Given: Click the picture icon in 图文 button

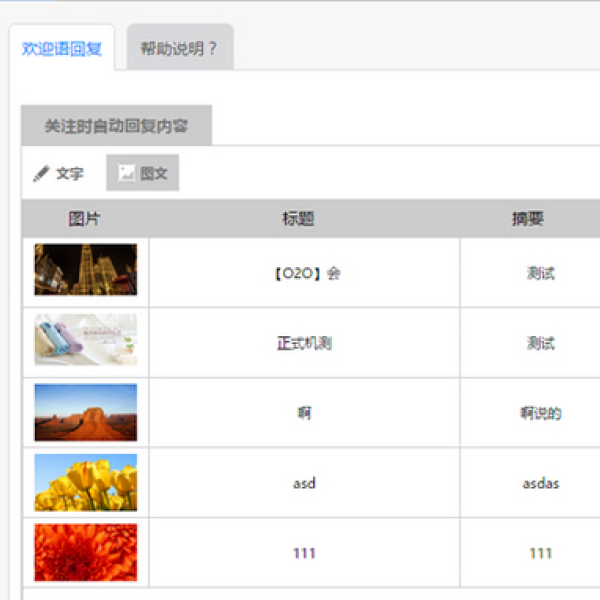Looking at the screenshot, I should 126,173.
